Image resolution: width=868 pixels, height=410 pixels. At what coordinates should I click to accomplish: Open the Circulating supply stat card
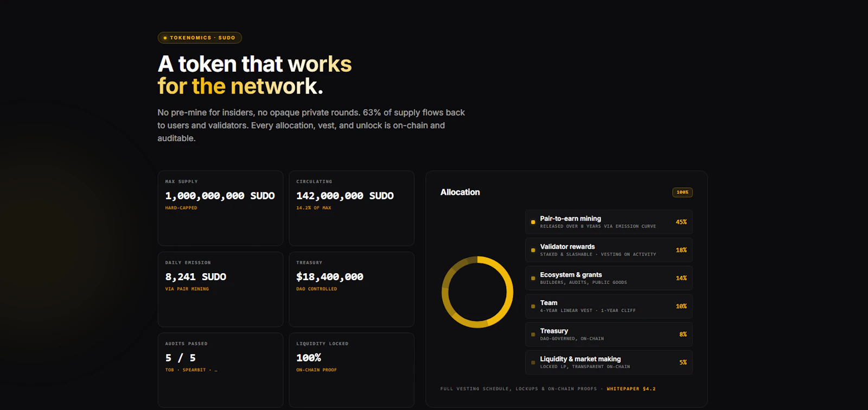tap(352, 209)
